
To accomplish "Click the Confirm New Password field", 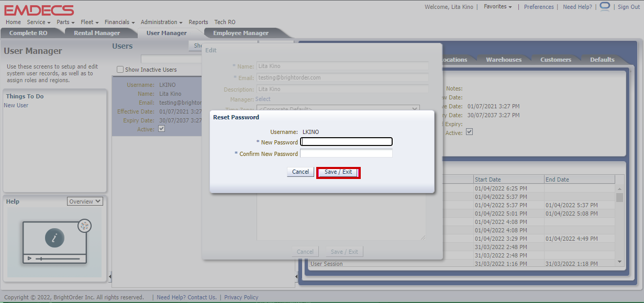I will 346,154.
